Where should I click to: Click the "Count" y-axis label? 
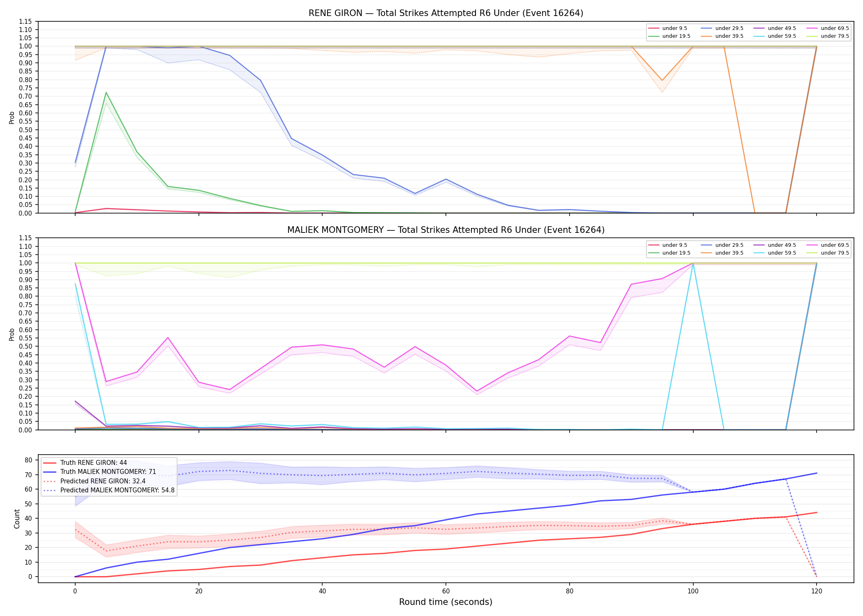[x=17, y=519]
